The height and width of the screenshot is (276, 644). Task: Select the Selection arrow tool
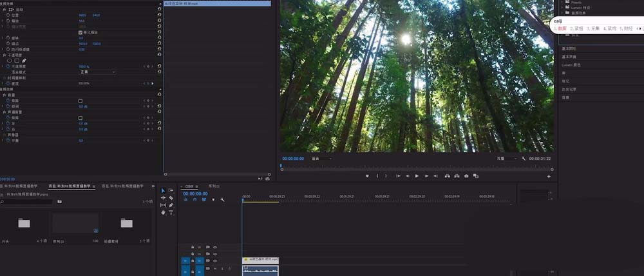(x=163, y=190)
